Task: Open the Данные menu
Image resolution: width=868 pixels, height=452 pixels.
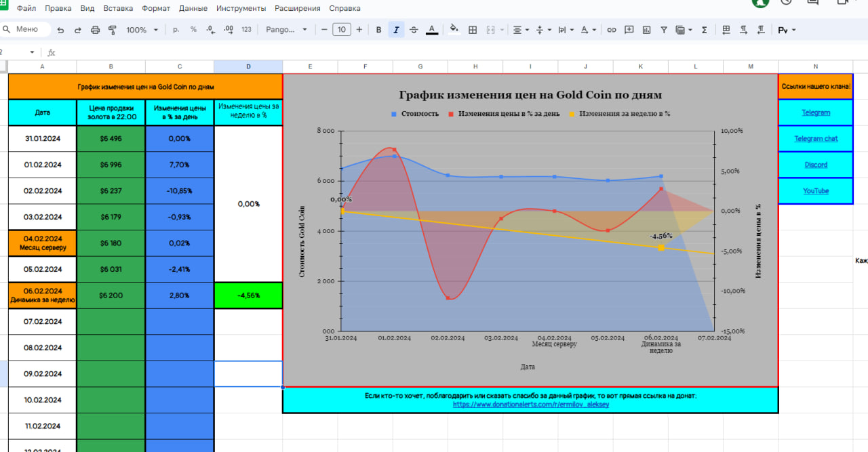Action: [193, 9]
